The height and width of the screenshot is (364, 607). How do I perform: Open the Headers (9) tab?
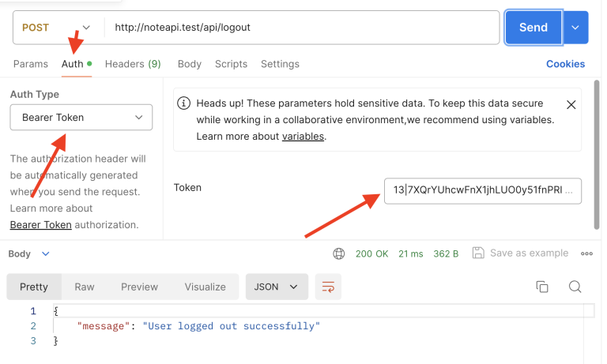(x=133, y=64)
